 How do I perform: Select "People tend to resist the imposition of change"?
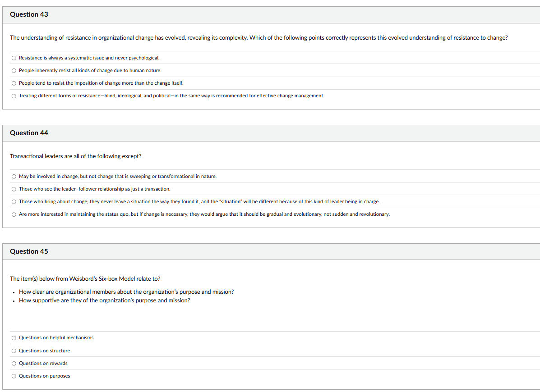pyautogui.click(x=14, y=83)
